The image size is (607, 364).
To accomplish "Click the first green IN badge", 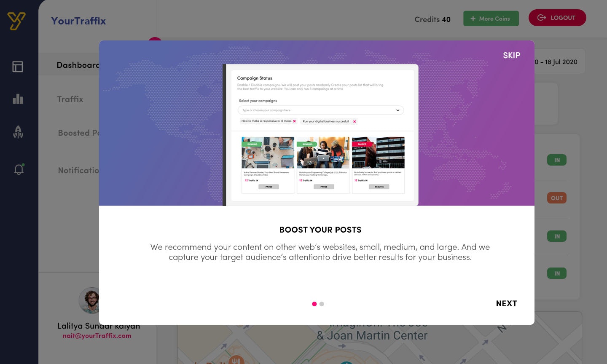I will pyautogui.click(x=557, y=160).
